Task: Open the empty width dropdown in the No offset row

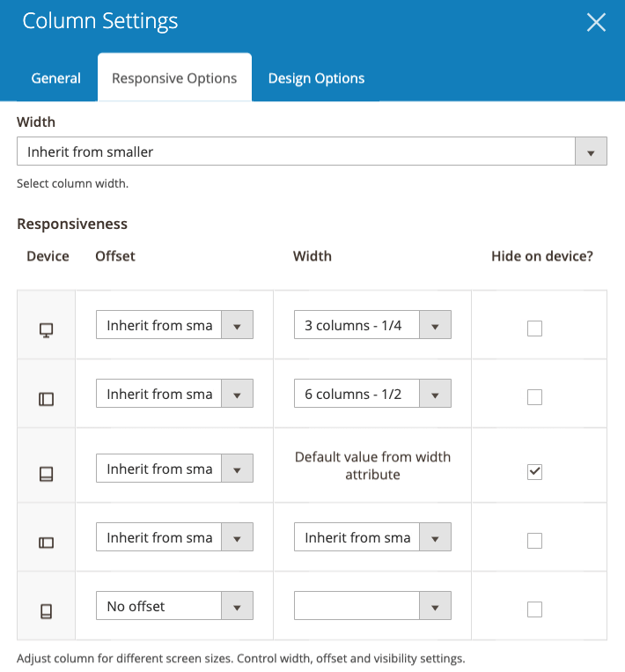Action: (x=372, y=606)
